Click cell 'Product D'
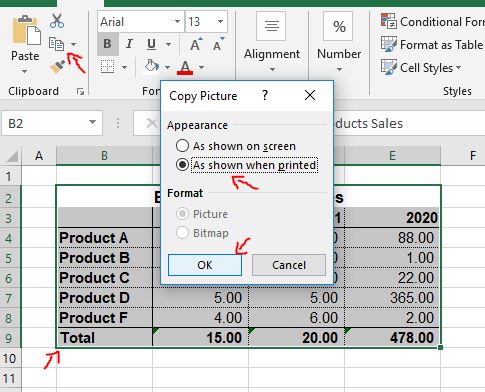Image resolution: width=485 pixels, height=392 pixels. [105, 298]
